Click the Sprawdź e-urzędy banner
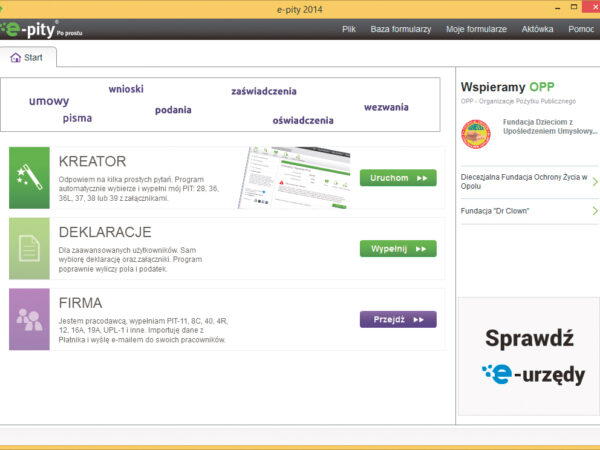 527,355
